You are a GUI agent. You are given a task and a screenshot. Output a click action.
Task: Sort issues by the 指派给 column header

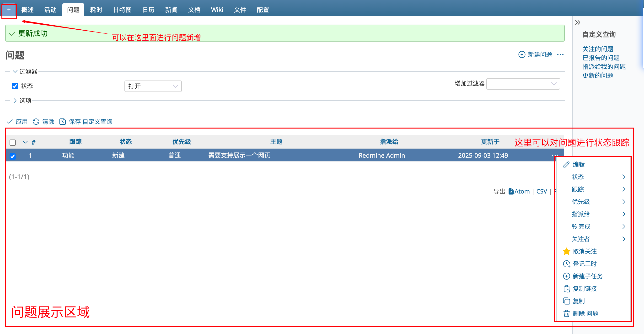click(x=389, y=142)
